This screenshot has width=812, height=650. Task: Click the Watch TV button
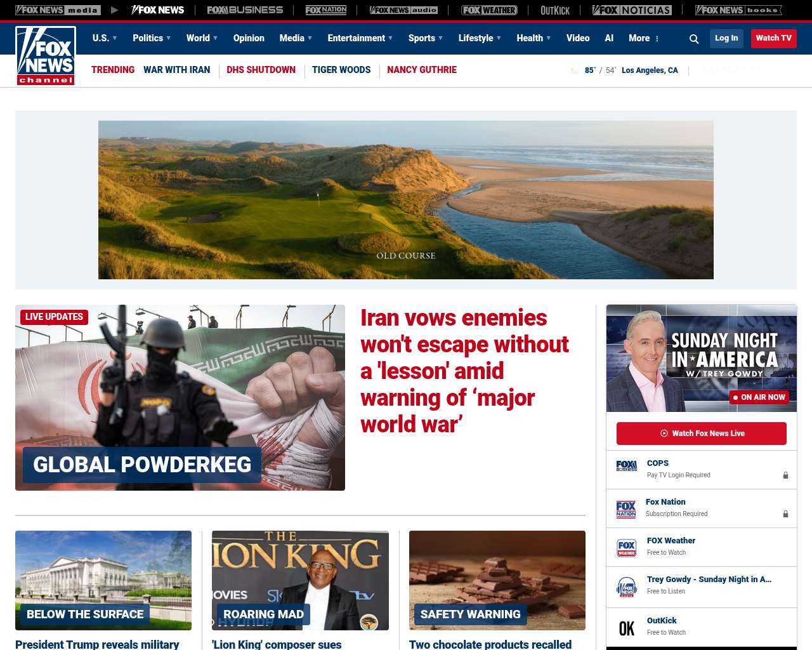773,38
